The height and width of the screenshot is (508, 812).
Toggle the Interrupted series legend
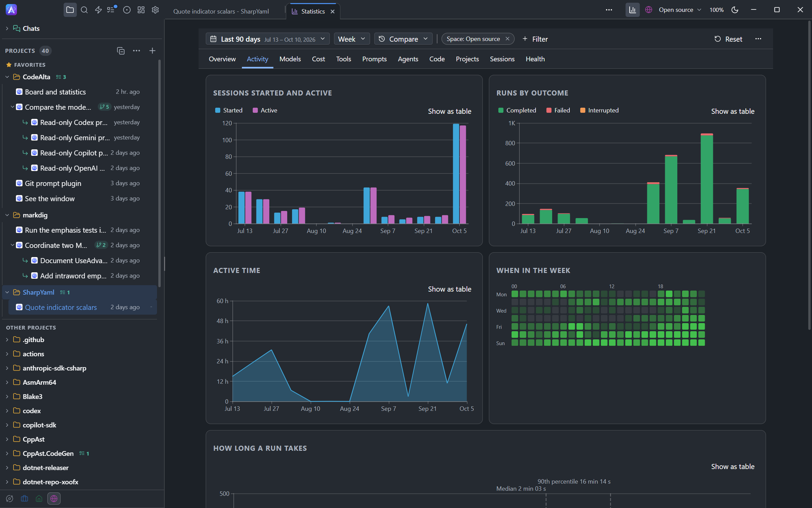[x=599, y=110]
